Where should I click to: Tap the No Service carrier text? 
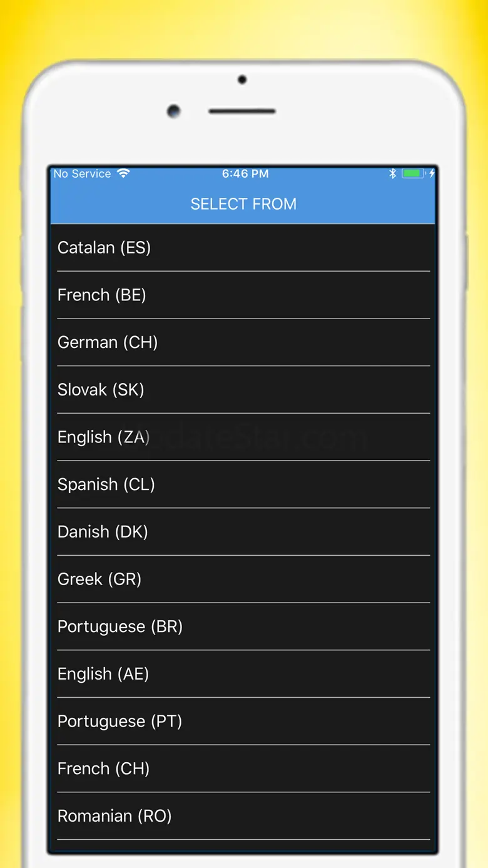pyautogui.click(x=82, y=174)
